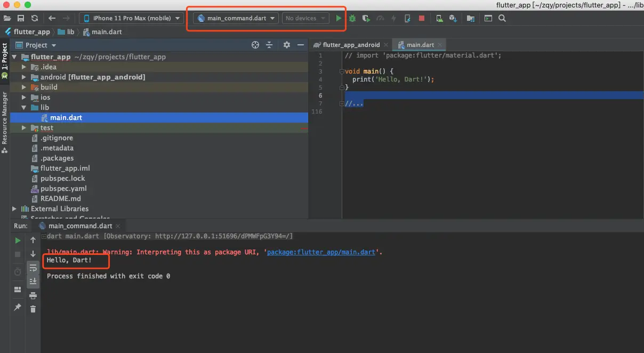
Task: Toggle soft-wrap in the Run console
Action: click(33, 268)
